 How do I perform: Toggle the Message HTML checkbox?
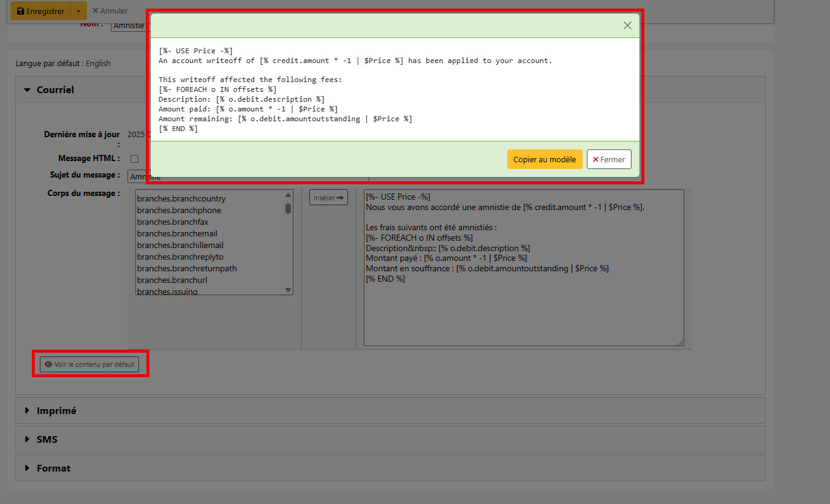pyautogui.click(x=134, y=159)
